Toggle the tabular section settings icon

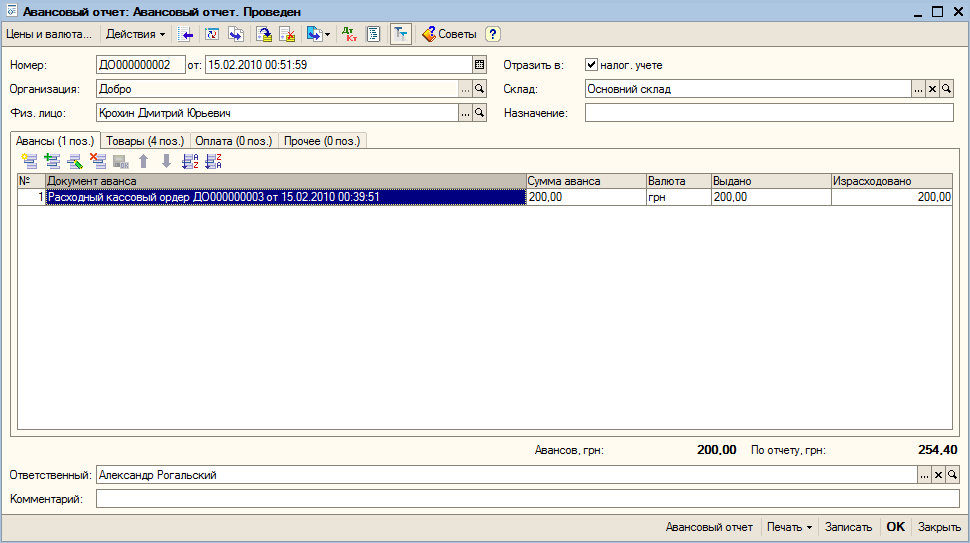401,35
